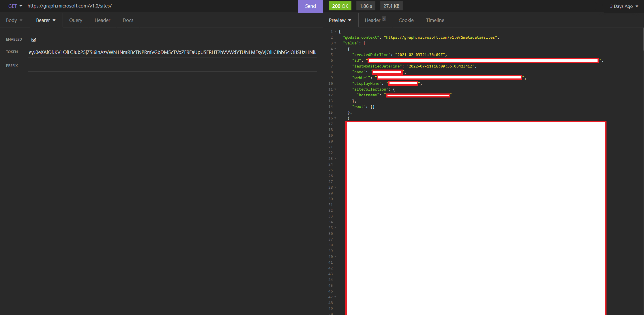This screenshot has width=644, height=315.
Task: Toggle the ENABLED checkbox for bearer auth
Action: [x=34, y=40]
